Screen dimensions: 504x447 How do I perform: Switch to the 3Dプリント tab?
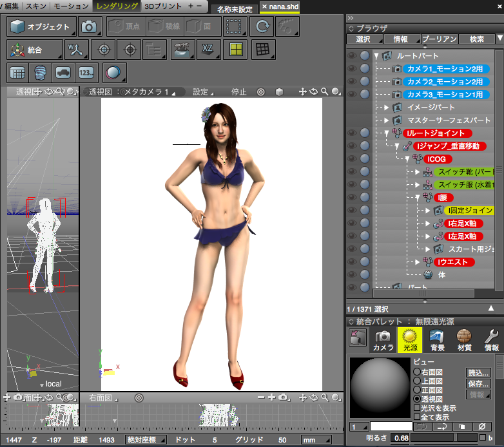coord(163,6)
